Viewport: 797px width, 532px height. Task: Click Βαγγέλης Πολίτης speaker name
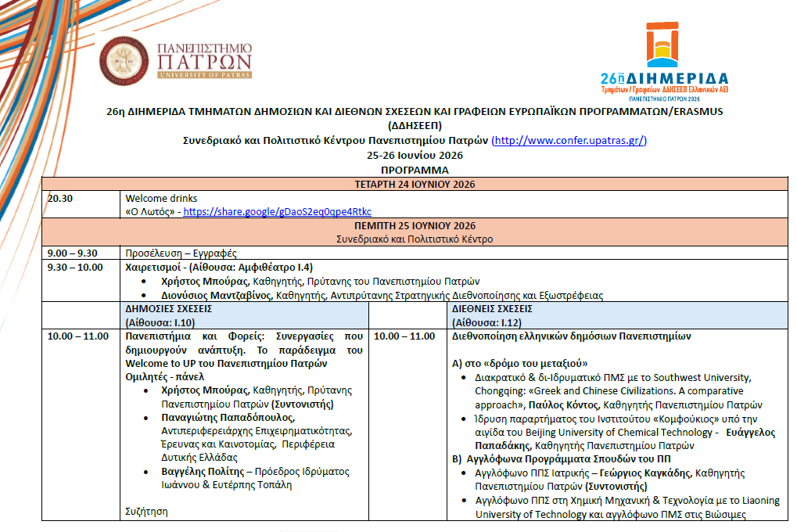(x=203, y=472)
